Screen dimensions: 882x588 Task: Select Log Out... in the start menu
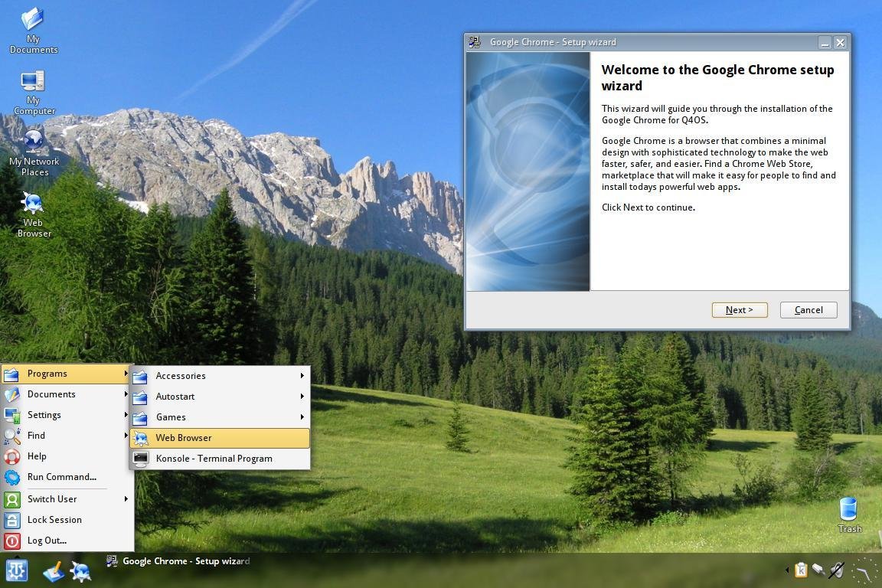click(67, 541)
